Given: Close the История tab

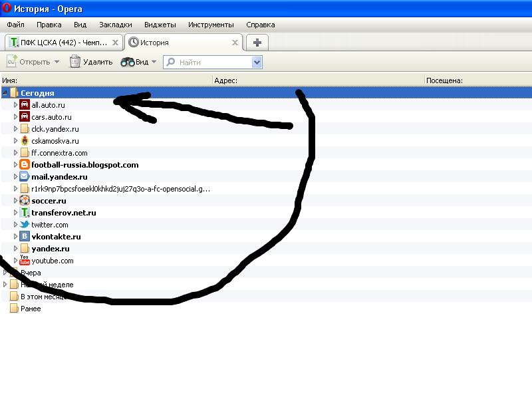Looking at the screenshot, I should coord(235,43).
